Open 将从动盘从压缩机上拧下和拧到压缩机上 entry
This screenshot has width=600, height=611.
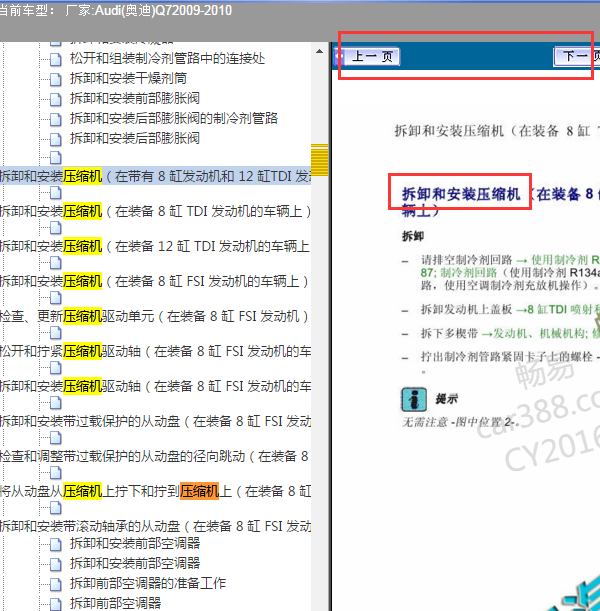tap(155, 491)
